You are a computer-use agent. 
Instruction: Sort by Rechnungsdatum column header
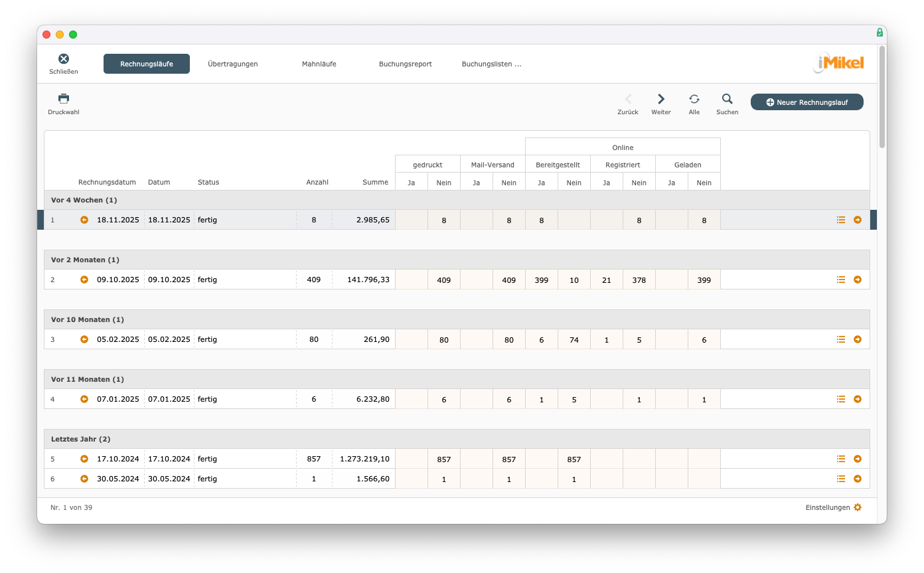coord(107,182)
